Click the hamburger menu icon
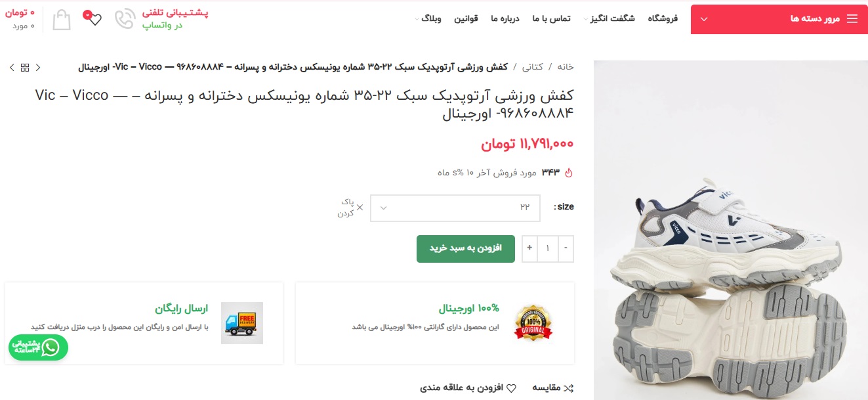This screenshot has height=400, width=868. (x=852, y=19)
